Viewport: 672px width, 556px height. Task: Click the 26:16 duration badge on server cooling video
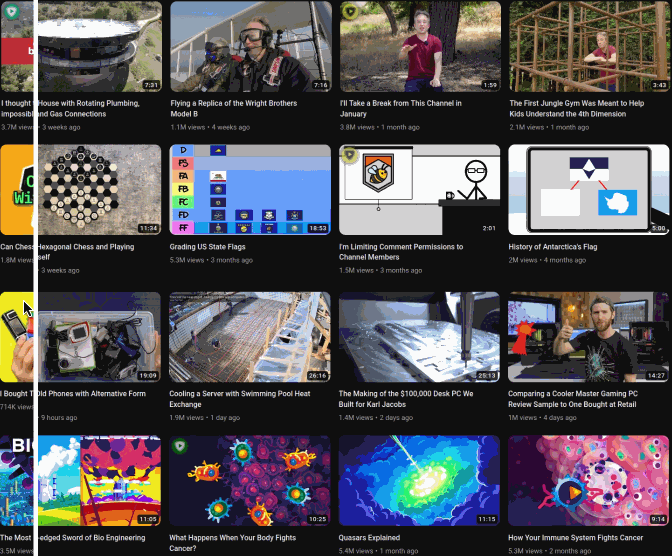point(318,376)
